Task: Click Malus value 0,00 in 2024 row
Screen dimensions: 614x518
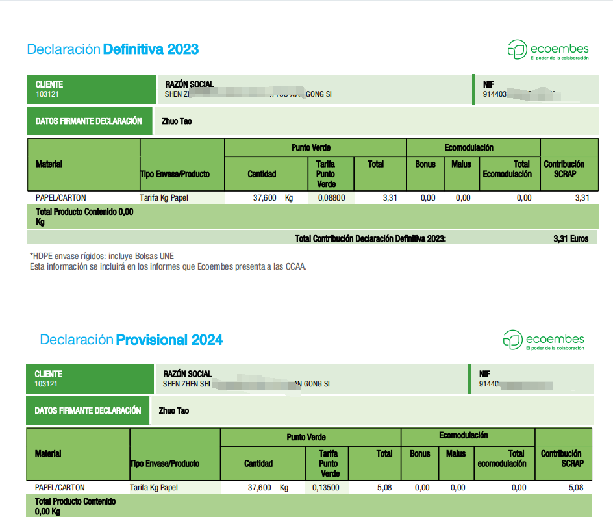Action: click(x=458, y=487)
